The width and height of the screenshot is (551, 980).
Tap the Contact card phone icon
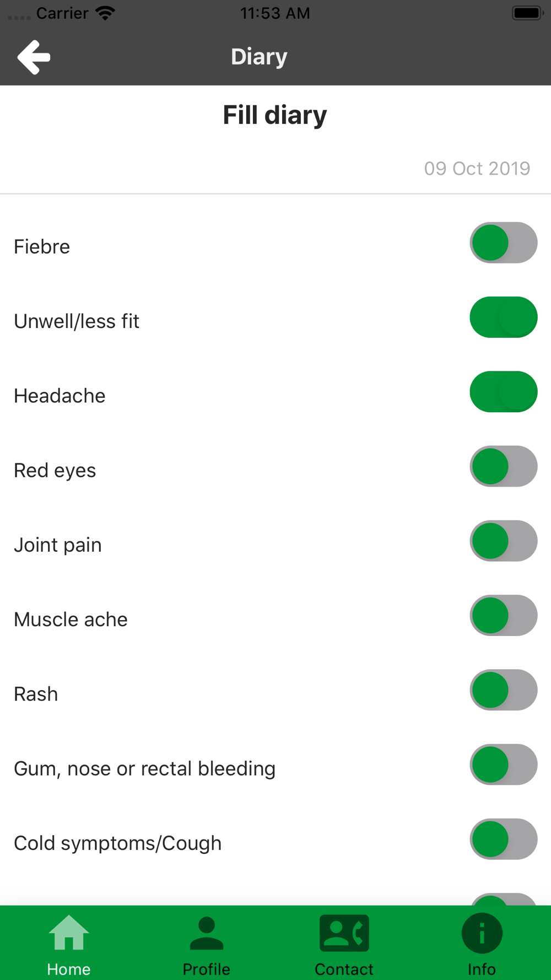point(344,933)
